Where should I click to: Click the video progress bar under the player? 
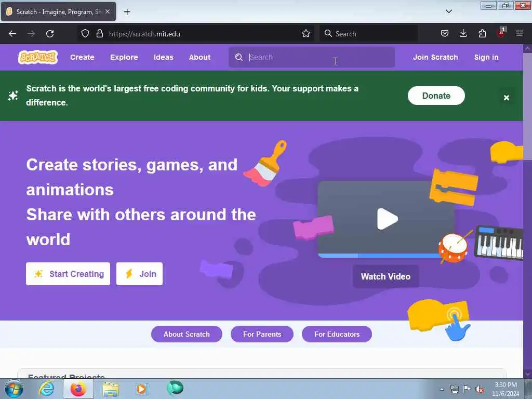[x=380, y=256]
